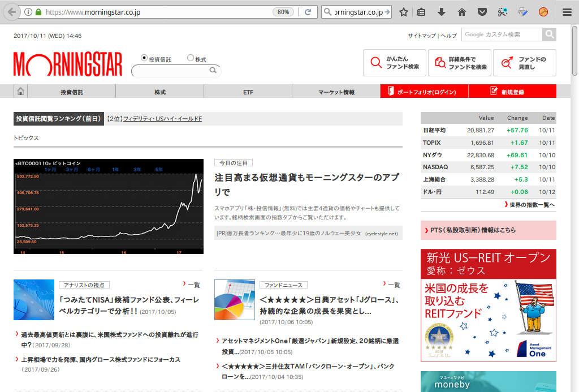Open the downloads arrow icon
The width and height of the screenshot is (579, 392).
tap(442, 12)
